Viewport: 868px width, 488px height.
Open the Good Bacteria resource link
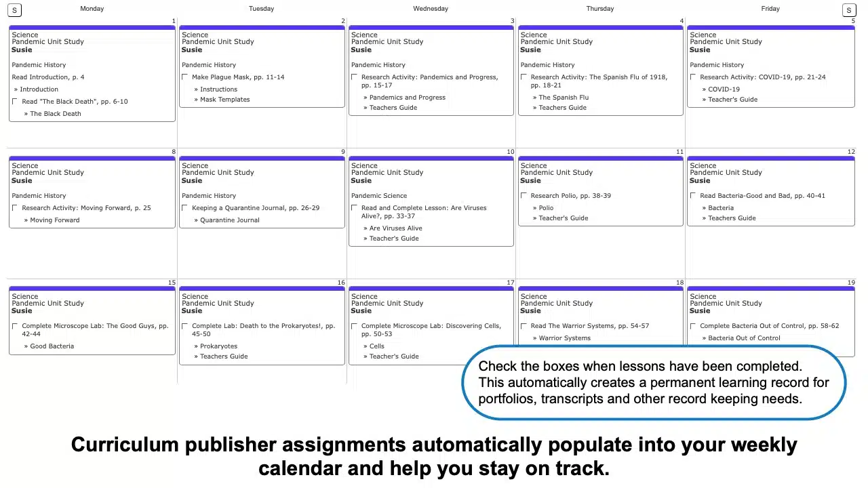pos(52,346)
